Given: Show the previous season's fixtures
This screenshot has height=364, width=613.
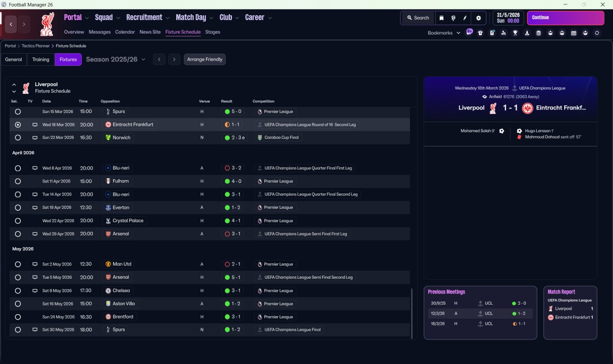Looking at the screenshot, I should tap(159, 59).
